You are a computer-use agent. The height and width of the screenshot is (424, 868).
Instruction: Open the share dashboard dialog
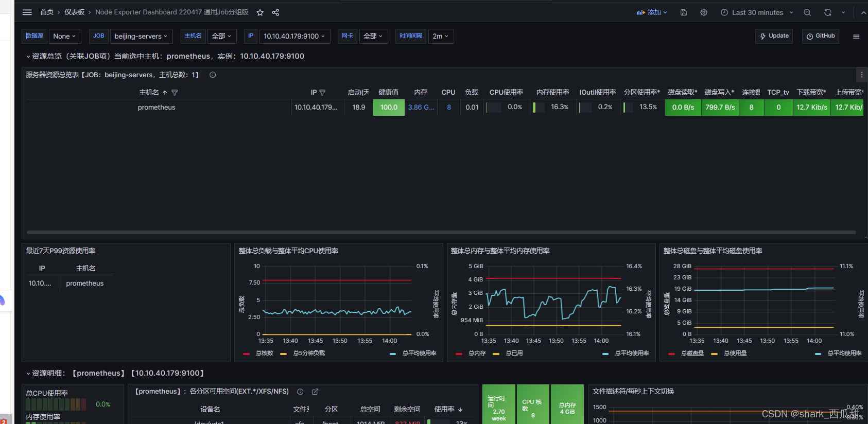coord(275,12)
